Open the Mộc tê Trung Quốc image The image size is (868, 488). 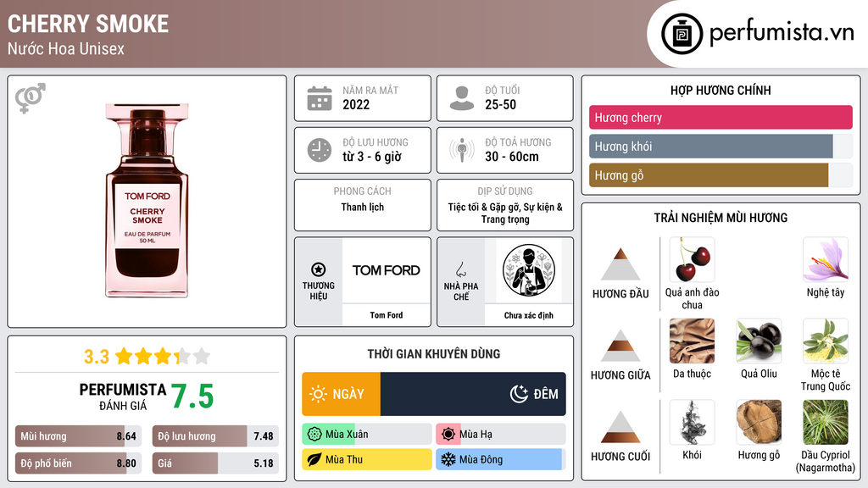click(826, 341)
